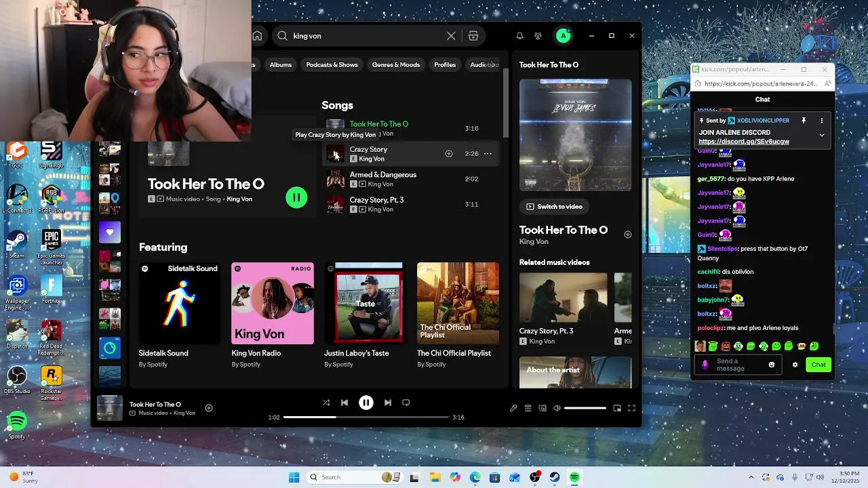Open Crazy Story, Pt. 3 related music video
Image resolution: width=868 pixels, height=488 pixels.
click(563, 308)
